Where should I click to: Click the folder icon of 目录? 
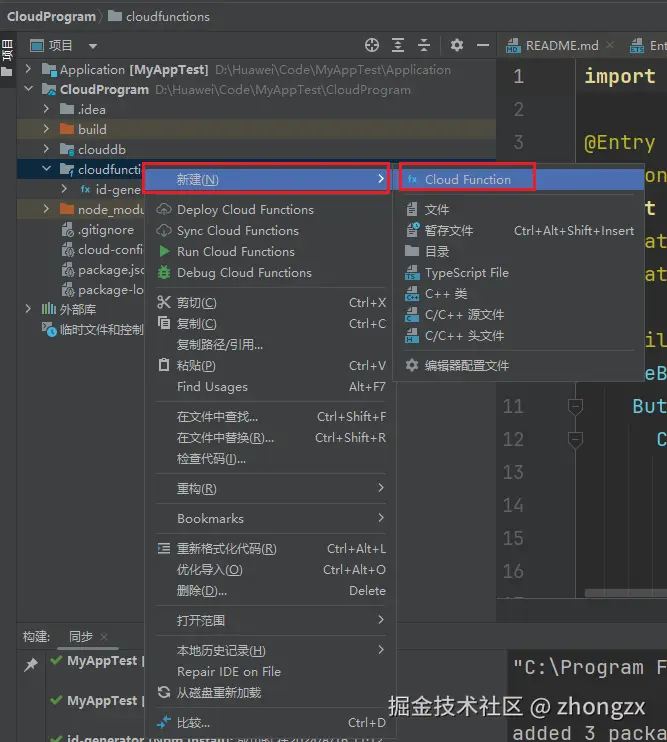(x=412, y=251)
